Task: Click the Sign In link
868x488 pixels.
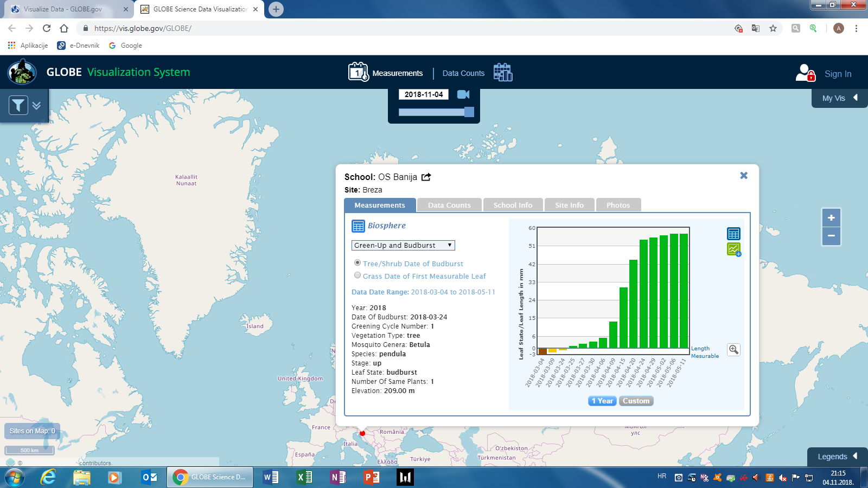Action: (838, 74)
